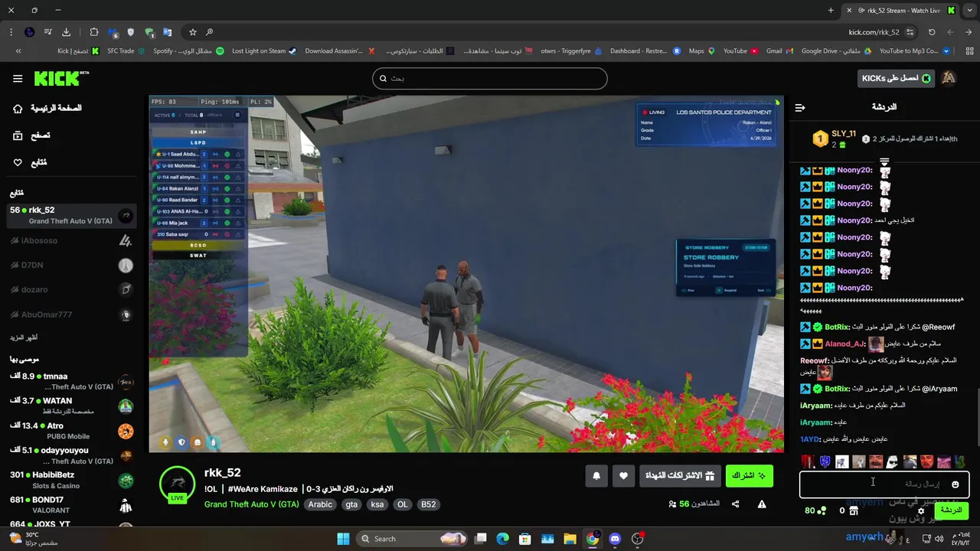Open recommended channel HabibiBetz

coord(70,480)
